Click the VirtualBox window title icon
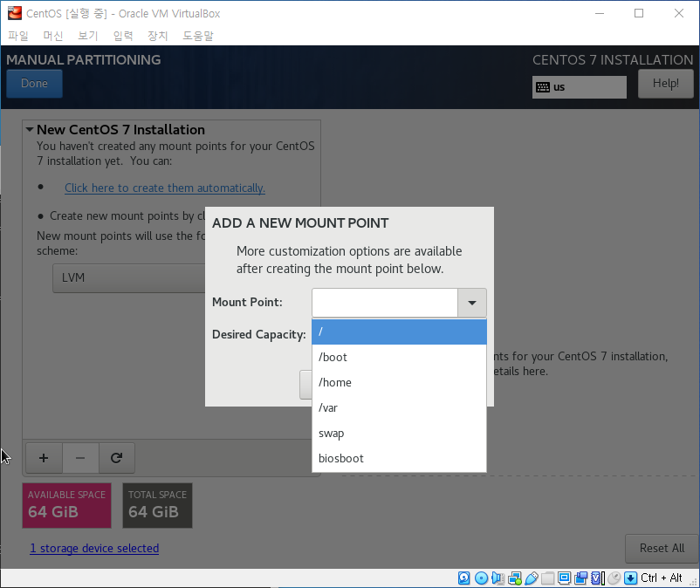This screenshot has height=588, width=700. (x=14, y=13)
